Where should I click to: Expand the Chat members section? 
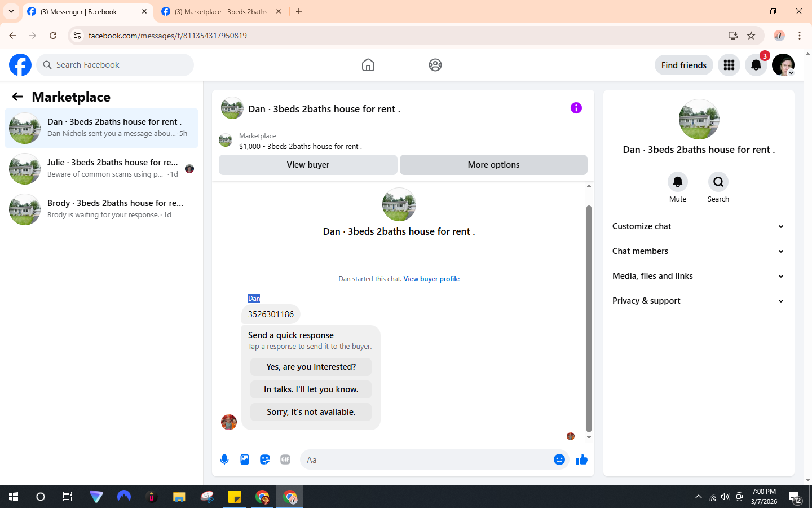point(699,251)
